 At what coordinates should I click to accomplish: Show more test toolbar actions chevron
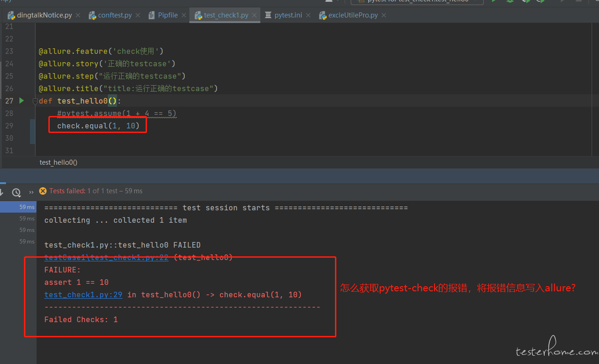[x=31, y=192]
